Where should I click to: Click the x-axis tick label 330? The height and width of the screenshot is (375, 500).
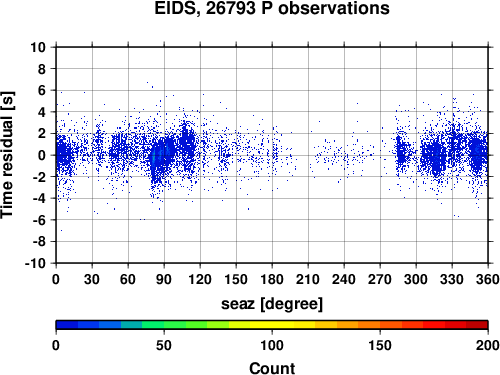[x=452, y=279]
